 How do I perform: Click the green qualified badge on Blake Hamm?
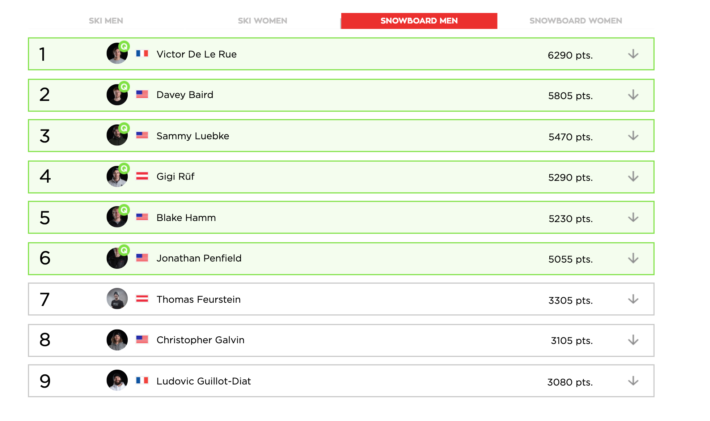pyautogui.click(x=124, y=210)
